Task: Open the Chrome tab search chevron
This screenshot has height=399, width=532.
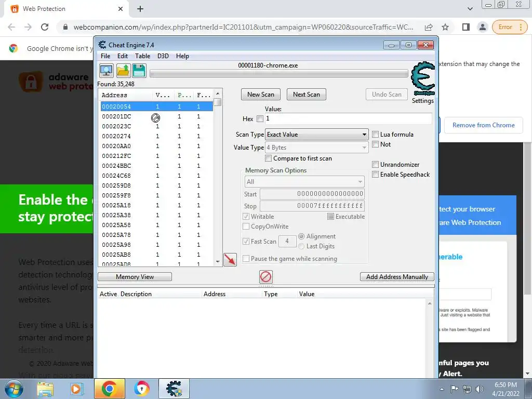Action: point(470,9)
